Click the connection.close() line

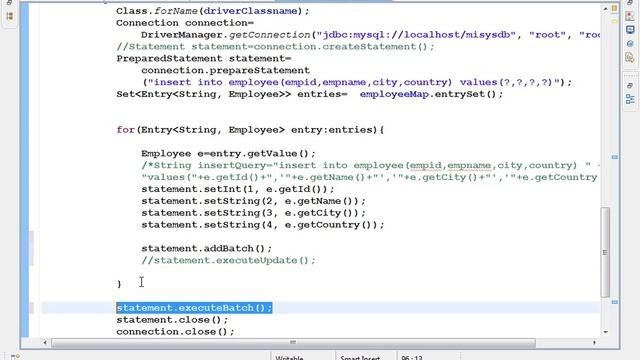(x=176, y=331)
